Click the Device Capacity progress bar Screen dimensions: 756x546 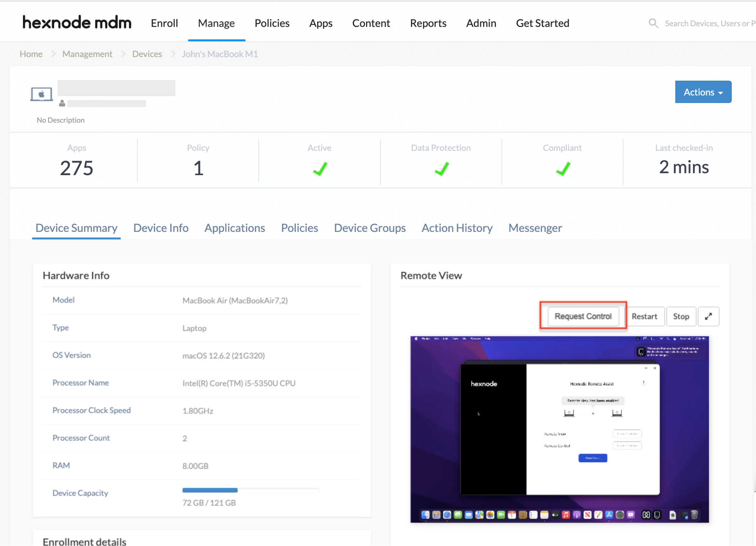(250, 490)
